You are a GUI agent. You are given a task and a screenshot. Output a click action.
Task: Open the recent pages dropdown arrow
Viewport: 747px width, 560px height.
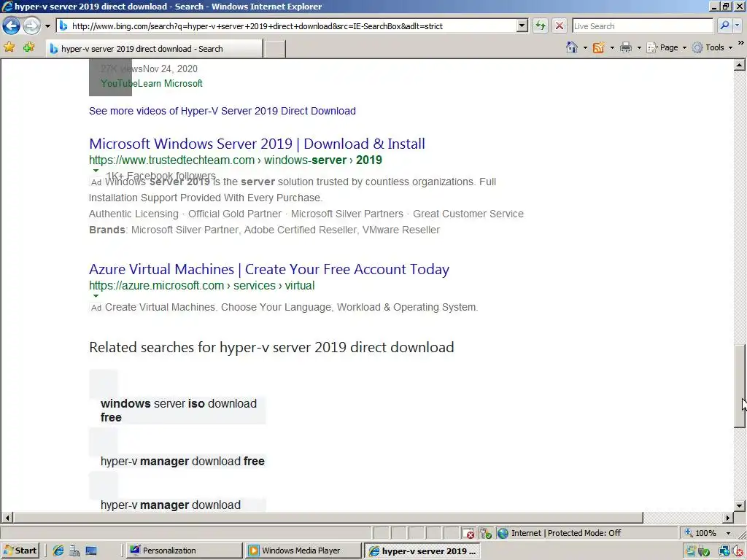coord(47,26)
